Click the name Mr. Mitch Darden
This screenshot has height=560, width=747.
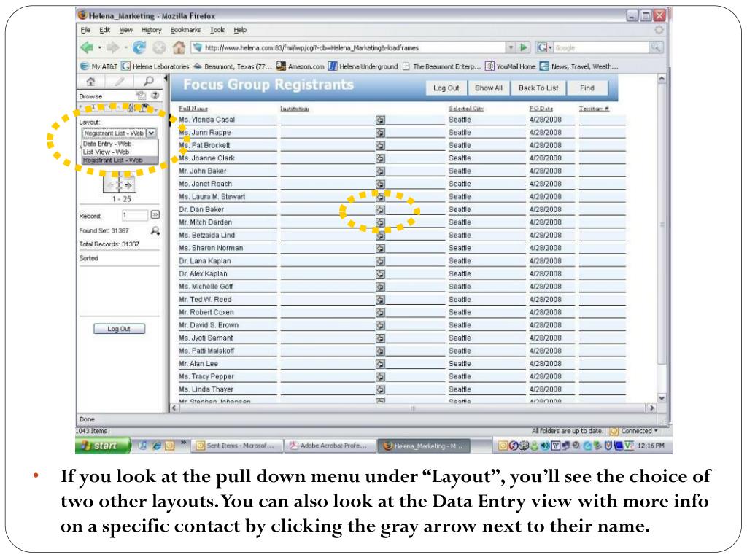click(x=205, y=223)
